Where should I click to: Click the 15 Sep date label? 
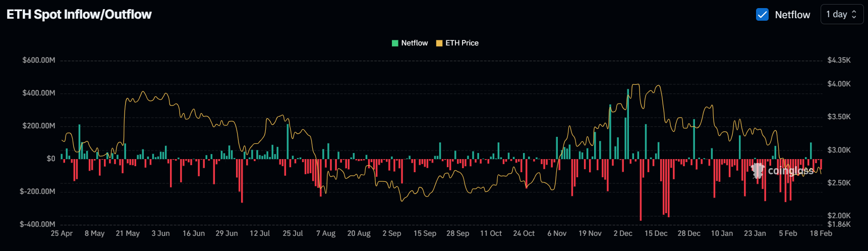425,233
